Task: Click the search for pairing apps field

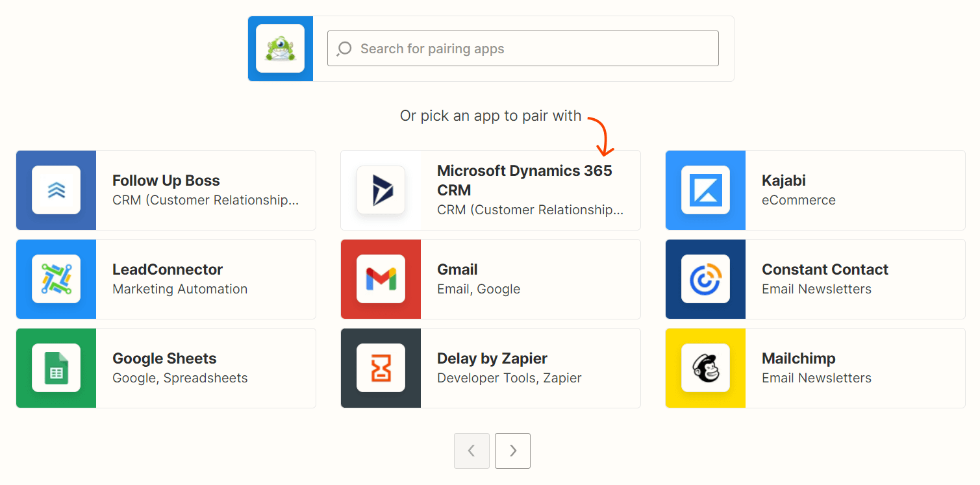Action: click(x=522, y=48)
